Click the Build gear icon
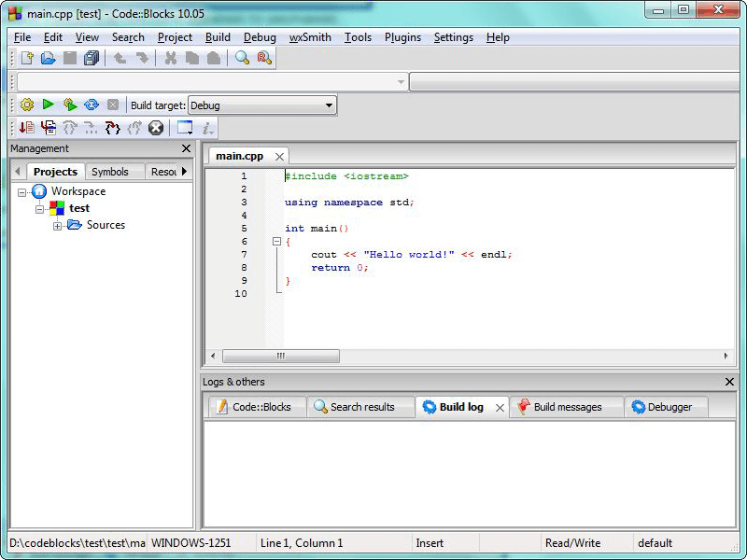747x560 pixels. point(27,105)
